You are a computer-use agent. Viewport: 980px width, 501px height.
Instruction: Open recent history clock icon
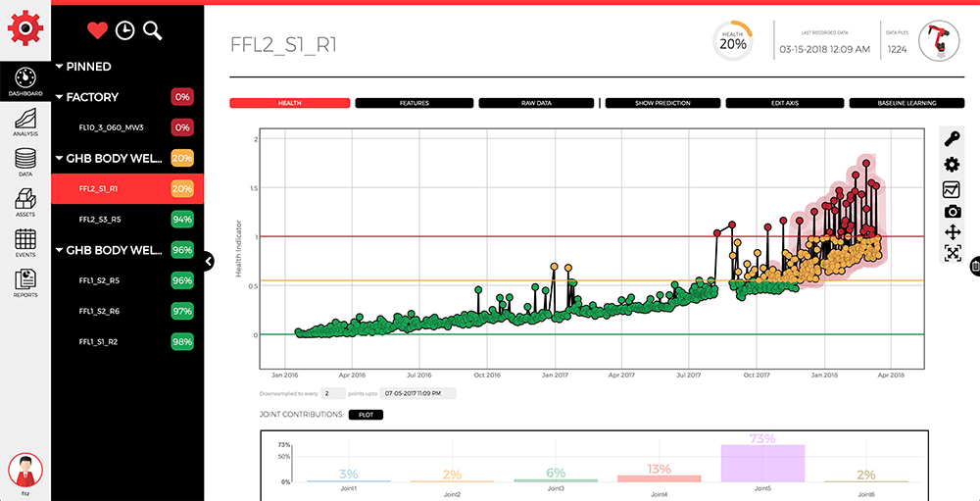click(x=124, y=30)
